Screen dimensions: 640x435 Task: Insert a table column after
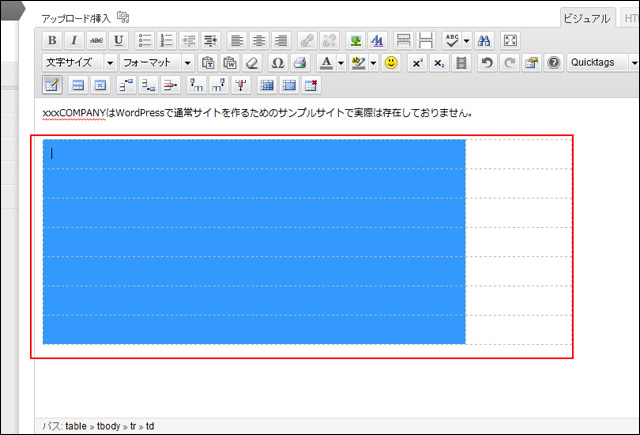point(218,85)
